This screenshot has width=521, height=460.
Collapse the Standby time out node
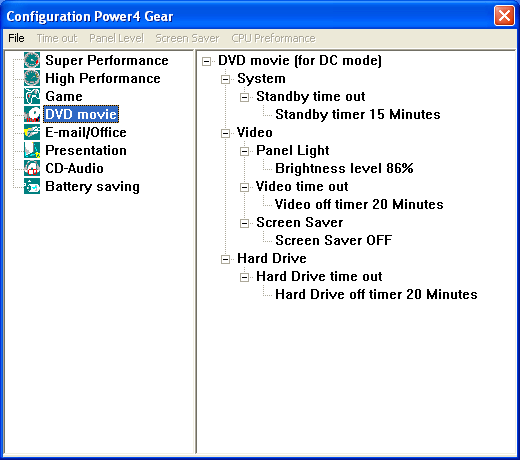[245, 97]
